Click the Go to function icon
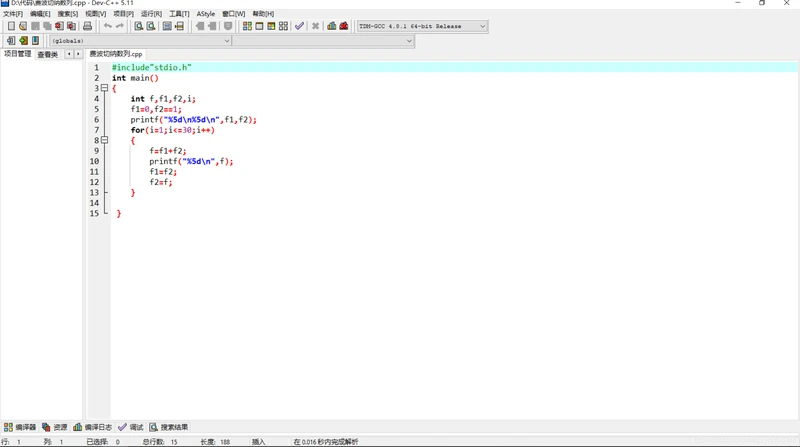 [x=167, y=26]
